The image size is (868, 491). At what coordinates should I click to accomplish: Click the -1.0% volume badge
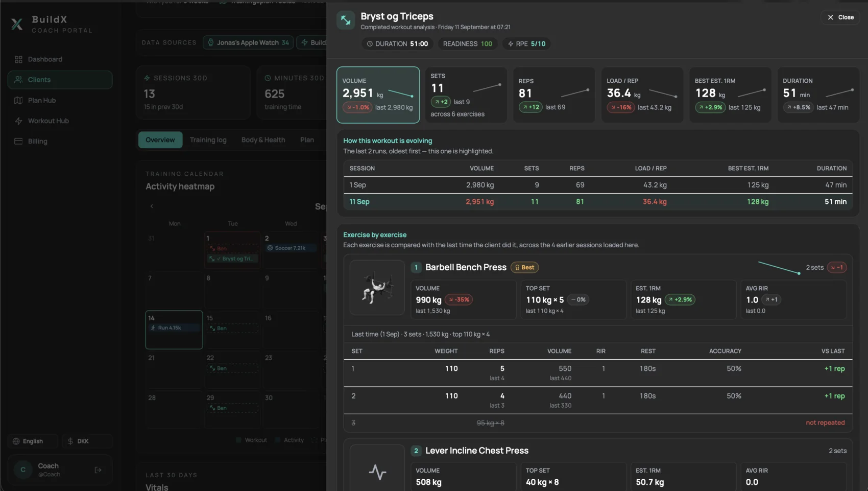[357, 107]
